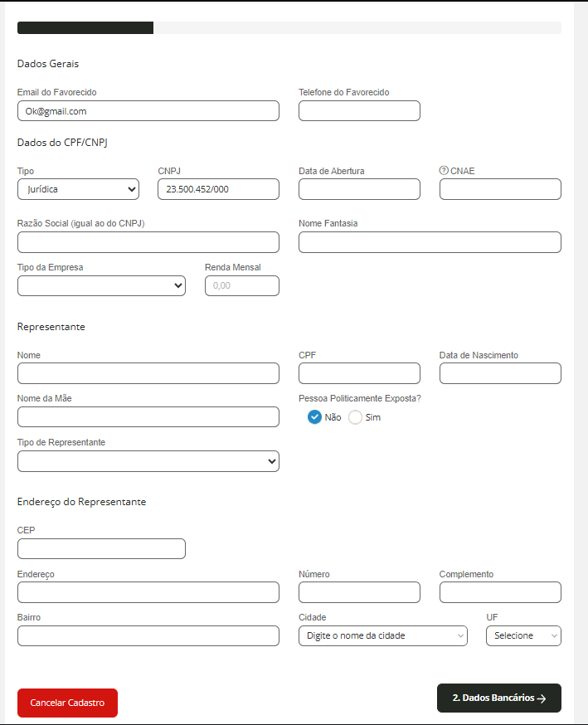This screenshot has width=588, height=725.
Task: Focus the Endereço input field
Action: [148, 592]
